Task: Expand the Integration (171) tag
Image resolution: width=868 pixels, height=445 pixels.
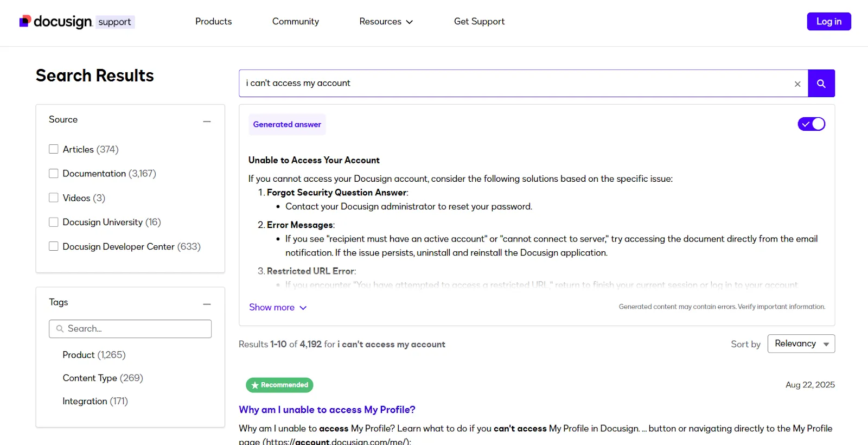Action: point(95,401)
